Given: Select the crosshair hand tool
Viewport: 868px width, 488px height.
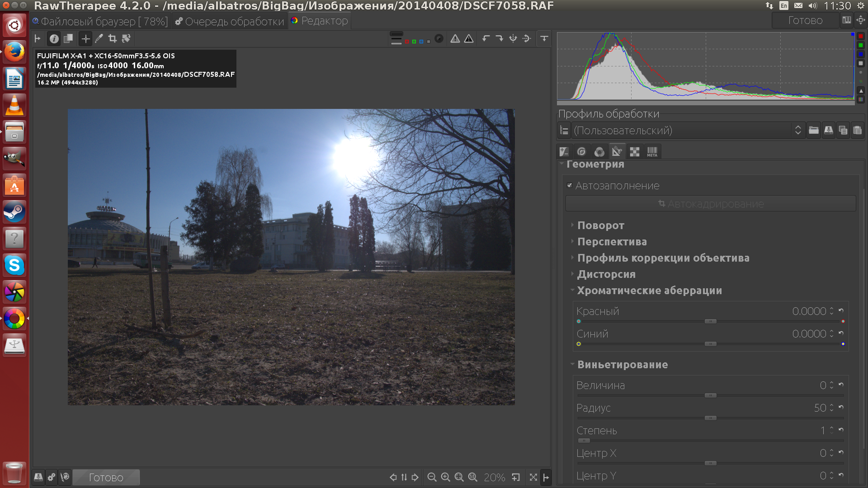Looking at the screenshot, I should click(85, 39).
